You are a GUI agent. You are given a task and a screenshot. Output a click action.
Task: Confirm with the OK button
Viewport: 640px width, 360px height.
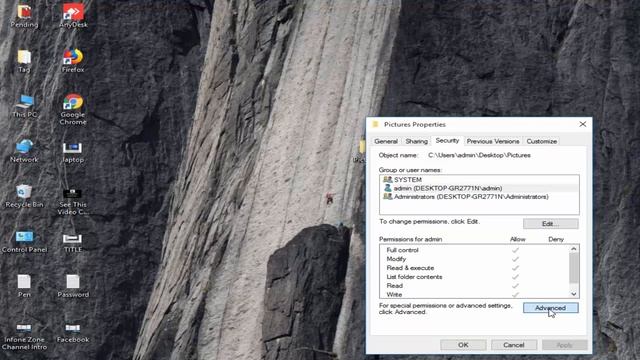[463, 345]
